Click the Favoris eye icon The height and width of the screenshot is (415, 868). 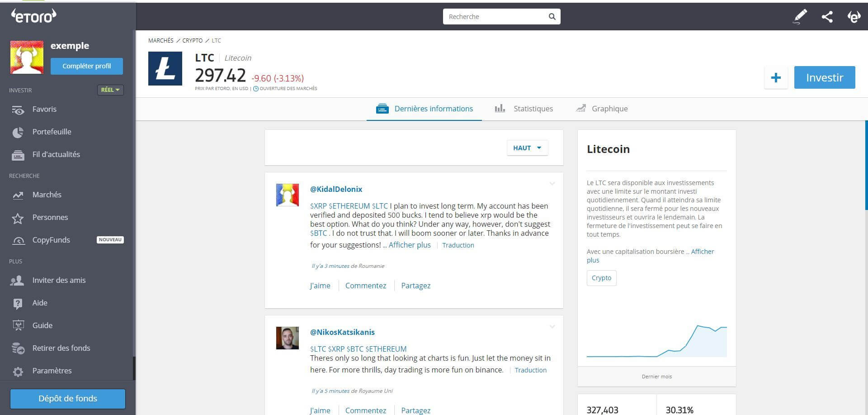18,110
